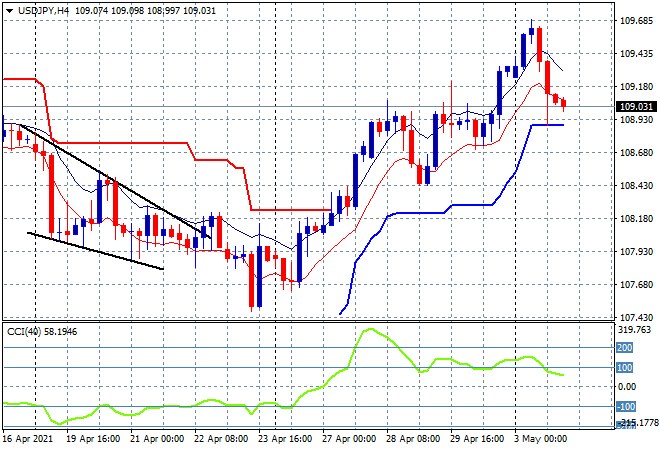Click the OHLC values 109.074 109.098 108.997 109.031
660x450 pixels.
[145, 11]
